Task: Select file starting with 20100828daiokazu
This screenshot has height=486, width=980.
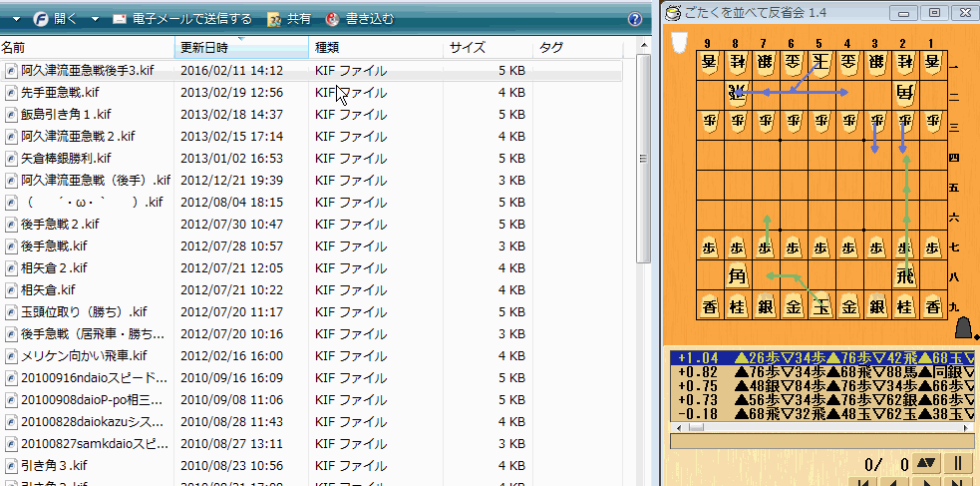Action: coord(94,422)
